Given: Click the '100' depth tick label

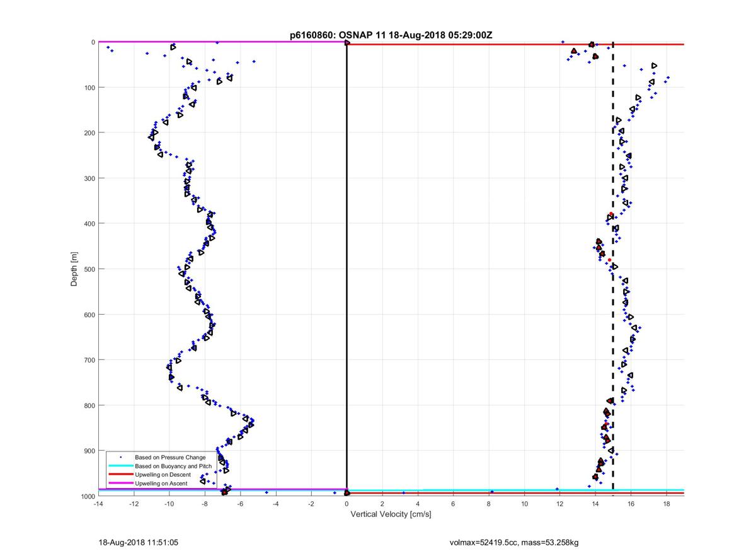Looking at the screenshot, I should (89, 88).
